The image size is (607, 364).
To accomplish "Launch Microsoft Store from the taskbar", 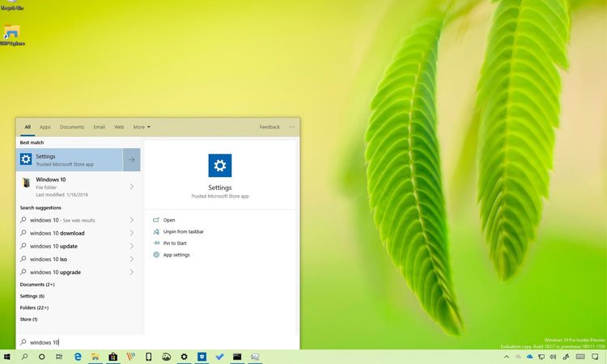I will pyautogui.click(x=113, y=357).
